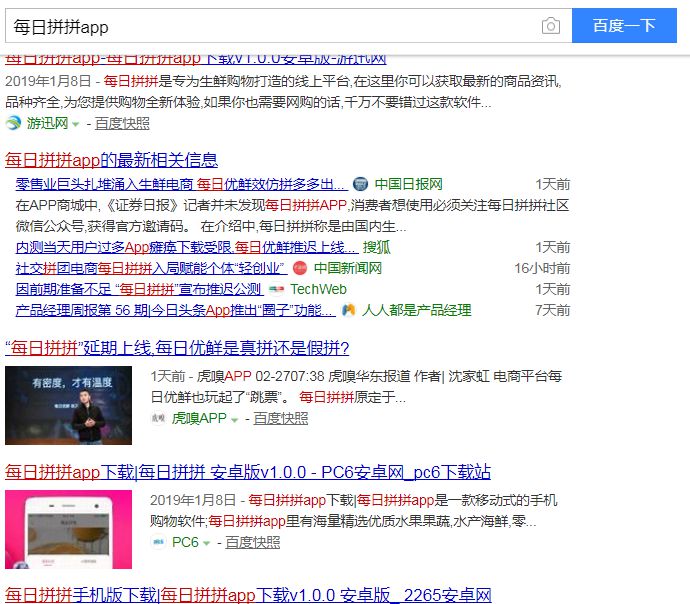Viewport: 690px width, 604px height.
Task: Click the 人人都是产品经理 source icon
Action: tap(348, 310)
